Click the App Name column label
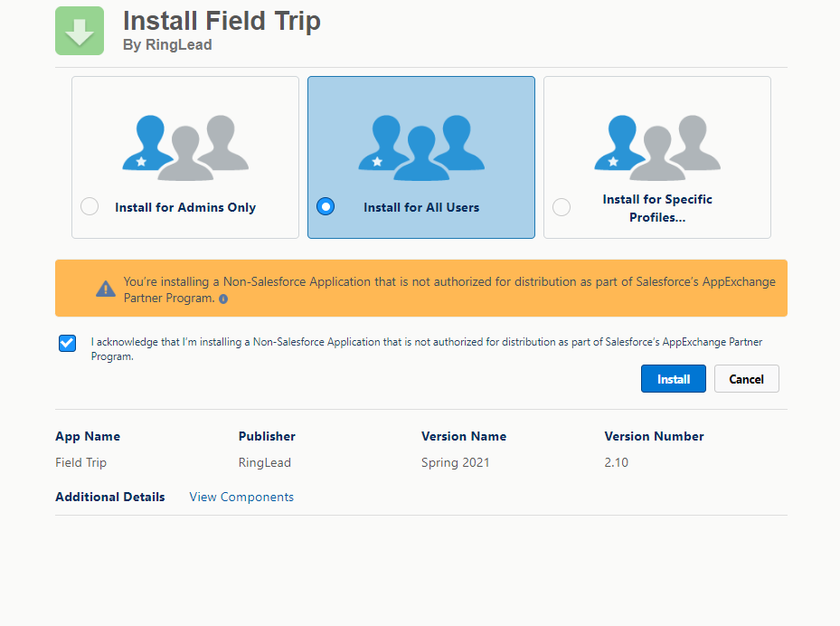Viewport: 840px width, 626px height. [x=88, y=436]
